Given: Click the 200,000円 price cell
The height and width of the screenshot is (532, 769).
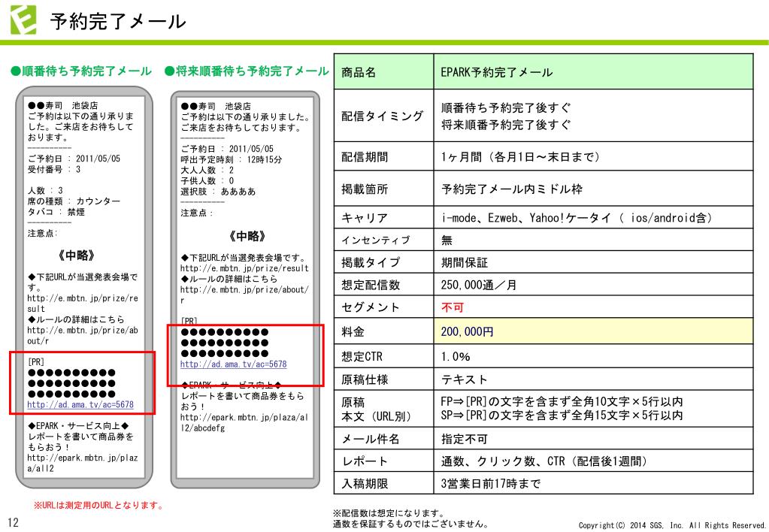Looking at the screenshot, I should click(593, 331).
